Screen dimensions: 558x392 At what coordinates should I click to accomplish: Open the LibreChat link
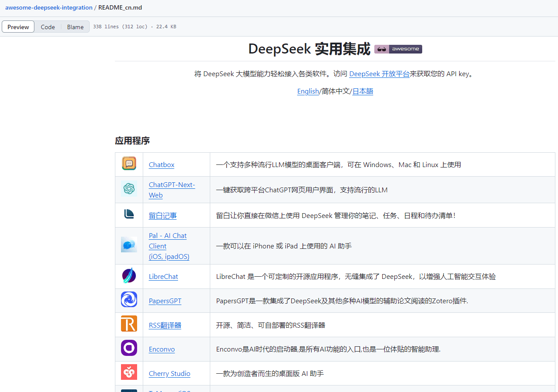tap(163, 277)
